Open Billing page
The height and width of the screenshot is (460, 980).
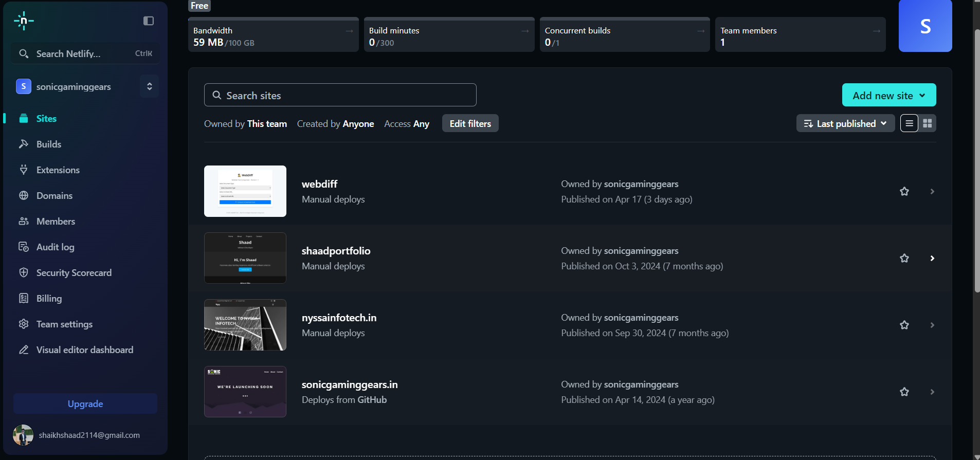49,298
